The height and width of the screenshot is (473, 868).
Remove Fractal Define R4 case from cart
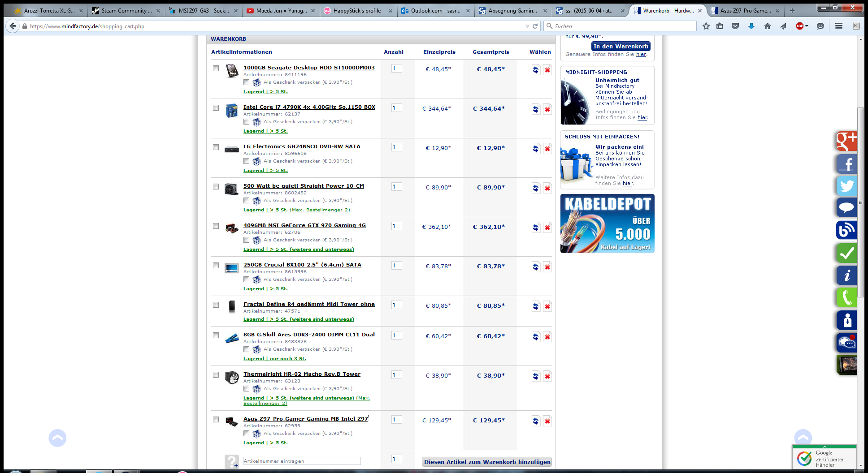547,306
